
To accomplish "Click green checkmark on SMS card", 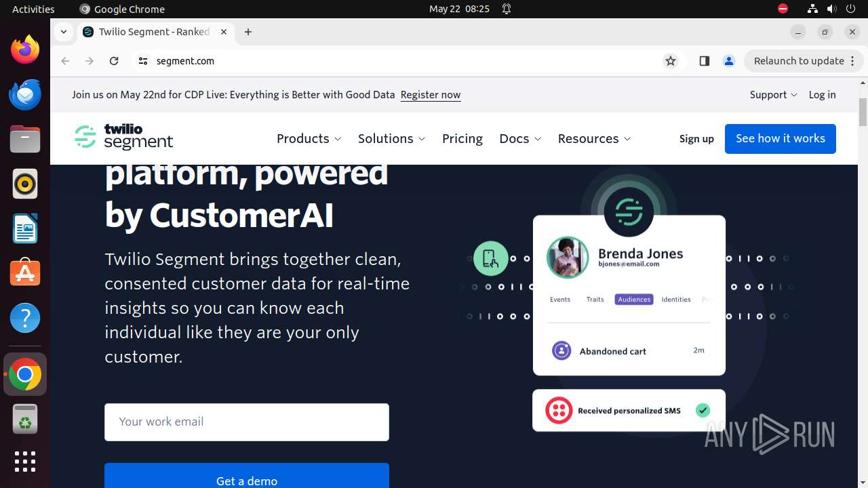I will (703, 410).
